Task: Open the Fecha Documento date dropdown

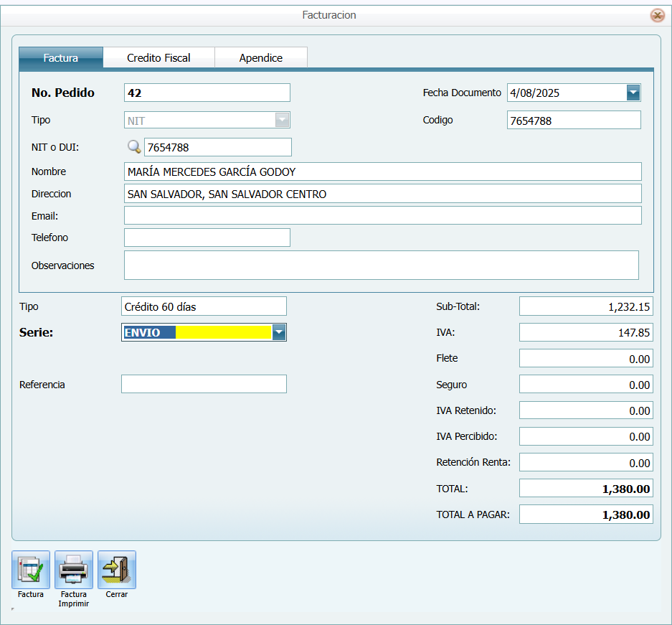Action: (633, 93)
